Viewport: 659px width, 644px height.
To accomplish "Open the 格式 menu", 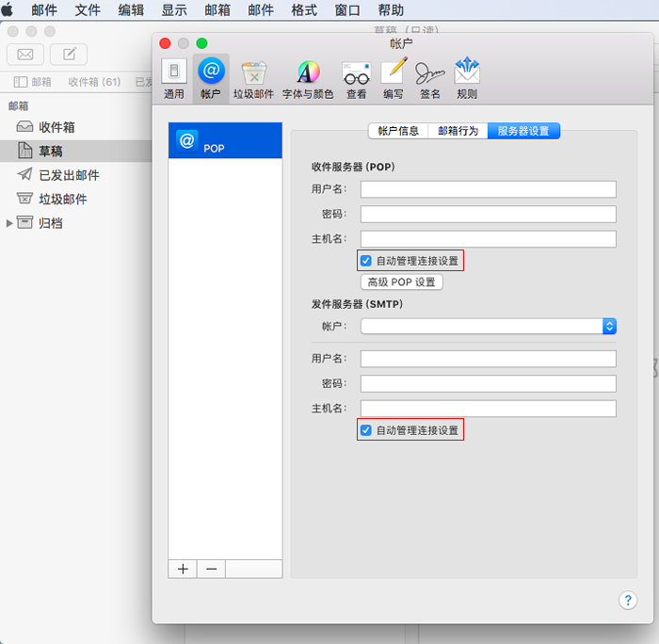I will 304,9.
